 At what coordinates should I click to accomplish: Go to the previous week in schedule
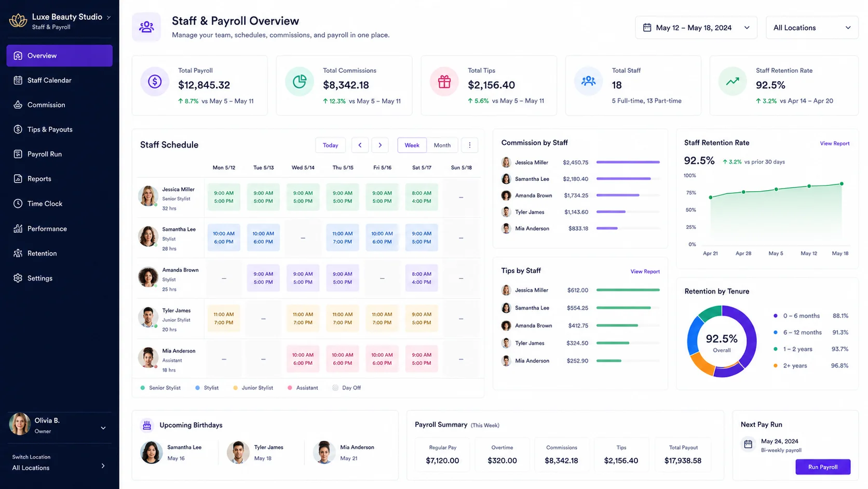click(360, 146)
